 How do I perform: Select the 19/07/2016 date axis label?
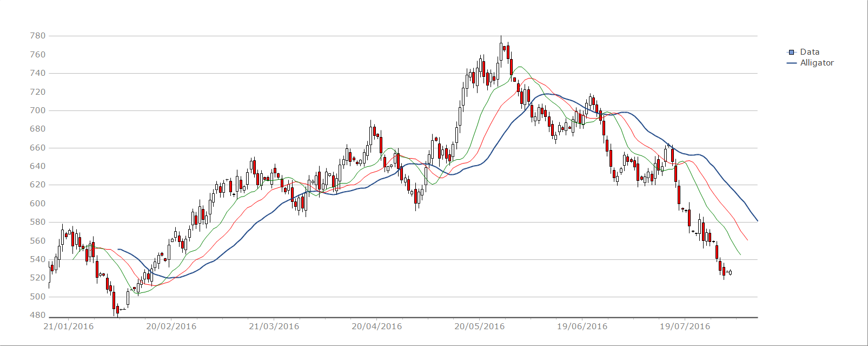click(685, 326)
